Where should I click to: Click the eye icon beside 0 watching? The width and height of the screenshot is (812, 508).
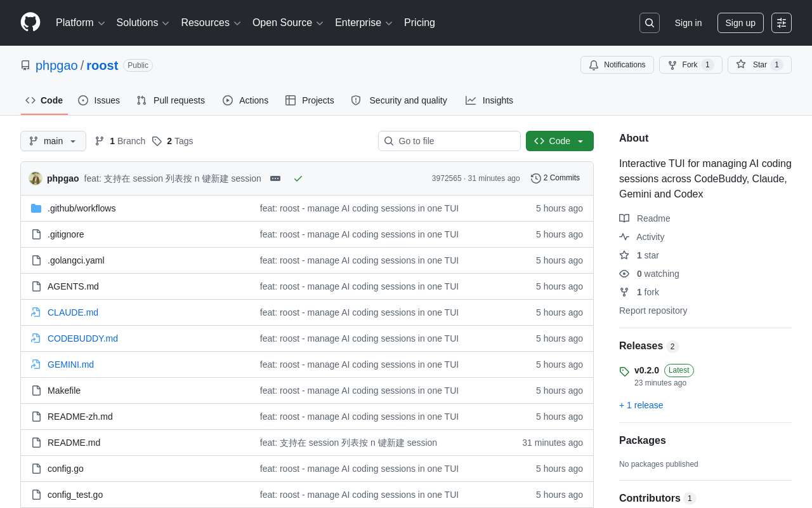[624, 274]
